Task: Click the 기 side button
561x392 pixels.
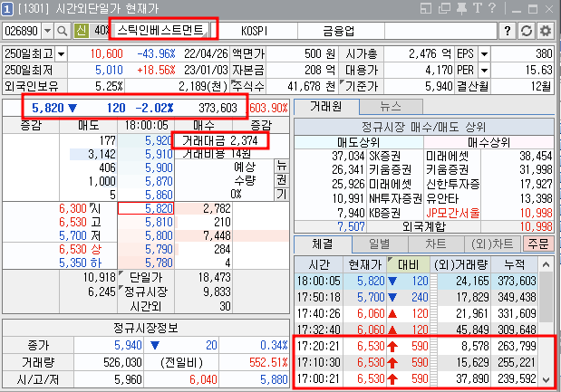Action: [282, 195]
